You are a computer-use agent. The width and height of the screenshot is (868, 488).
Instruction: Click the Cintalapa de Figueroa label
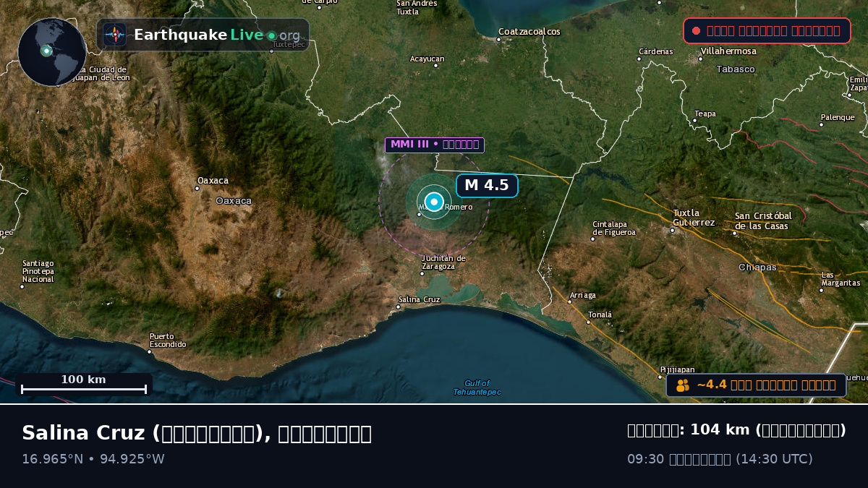pos(614,228)
